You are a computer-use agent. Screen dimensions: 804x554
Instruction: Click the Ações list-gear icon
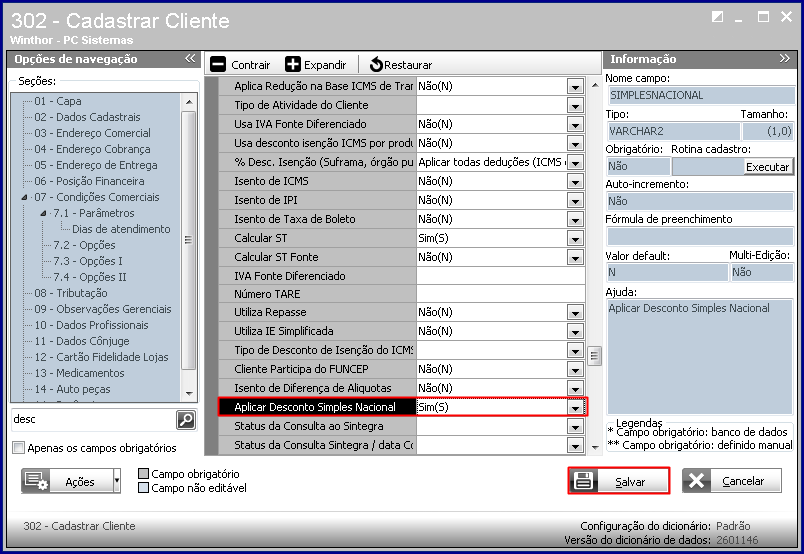[36, 481]
